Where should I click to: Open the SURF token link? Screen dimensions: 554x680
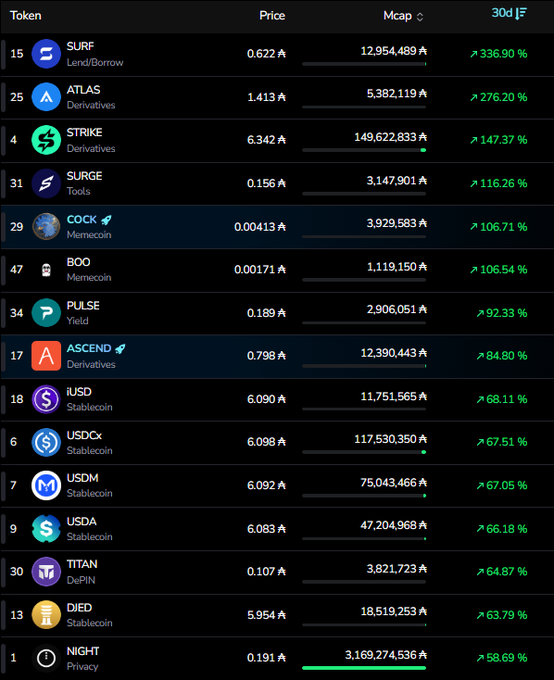(80, 46)
